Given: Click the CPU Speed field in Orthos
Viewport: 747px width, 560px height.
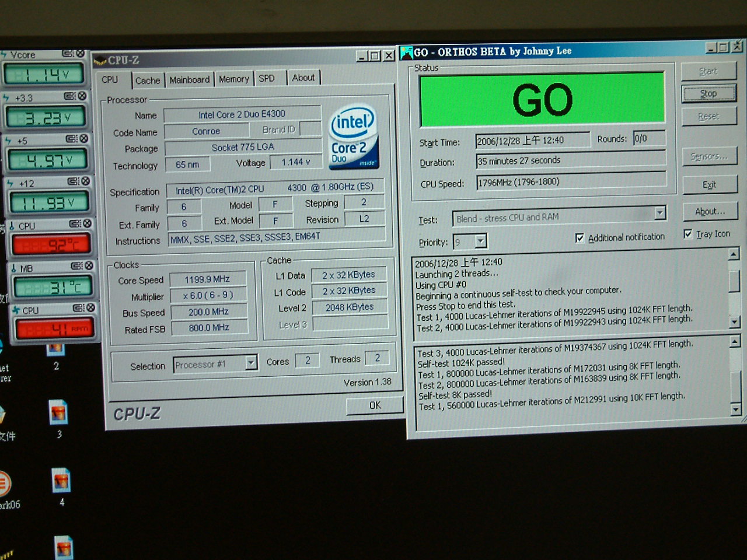Looking at the screenshot, I should [571, 181].
